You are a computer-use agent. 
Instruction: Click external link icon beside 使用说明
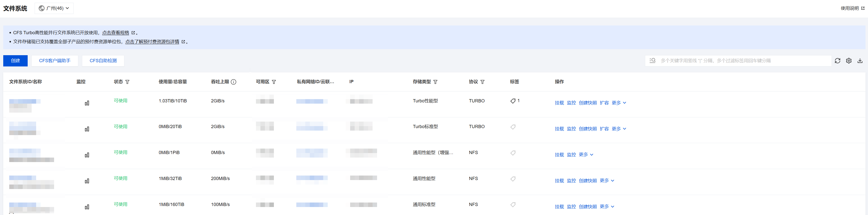[x=863, y=8]
